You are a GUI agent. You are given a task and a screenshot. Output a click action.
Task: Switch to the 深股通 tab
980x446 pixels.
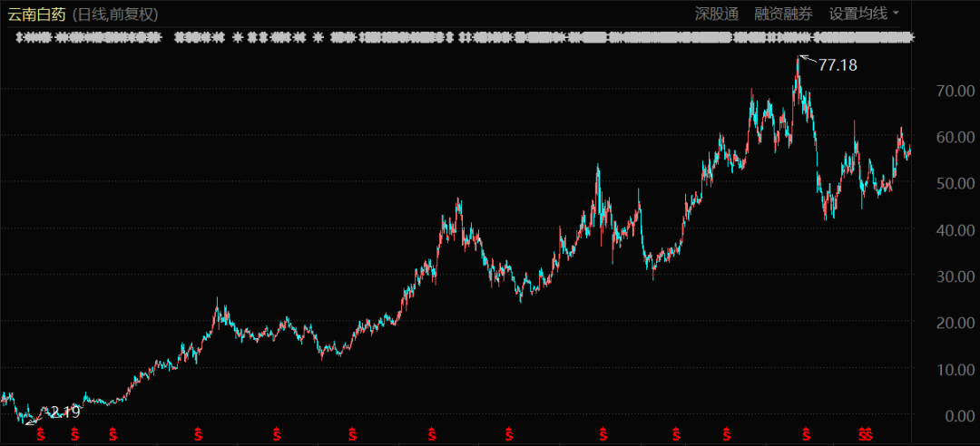point(717,14)
